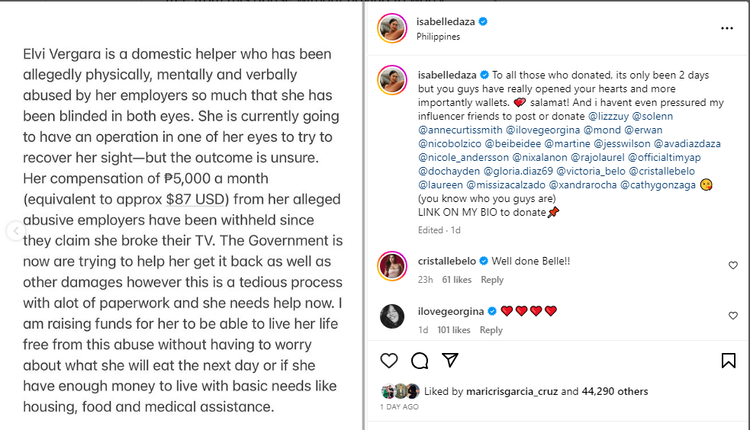Like the post with the heart icon

pos(391,360)
